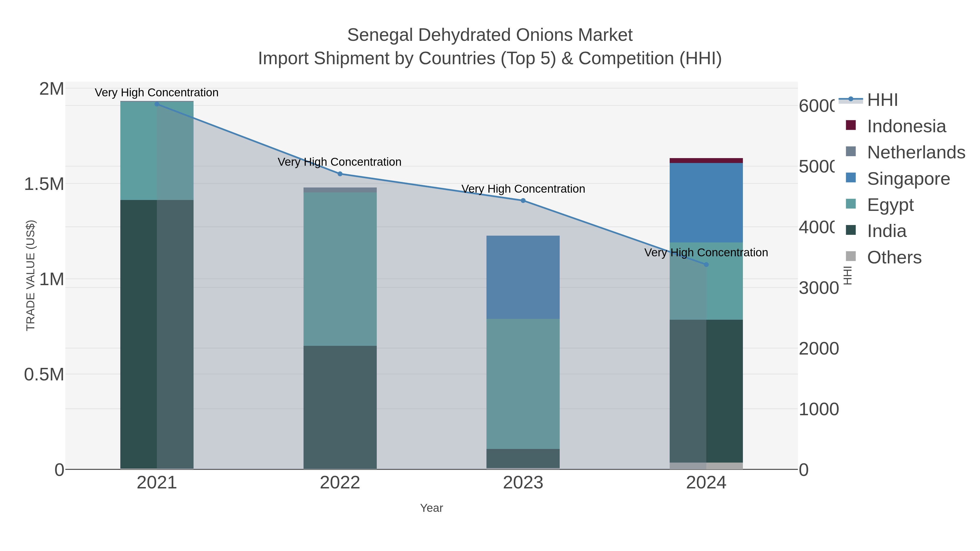Toggle the Others legend entry
This screenshot has height=551, width=980.
[x=883, y=257]
